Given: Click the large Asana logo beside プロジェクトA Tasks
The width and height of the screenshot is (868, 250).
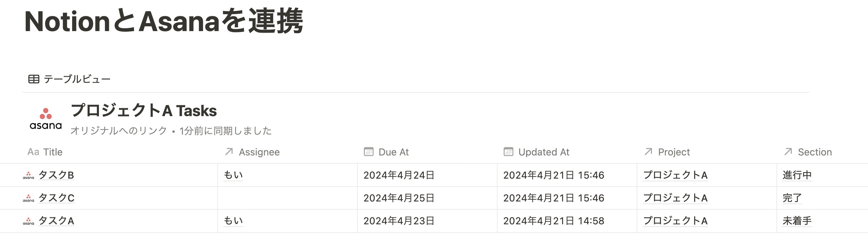Looking at the screenshot, I should point(46,119).
